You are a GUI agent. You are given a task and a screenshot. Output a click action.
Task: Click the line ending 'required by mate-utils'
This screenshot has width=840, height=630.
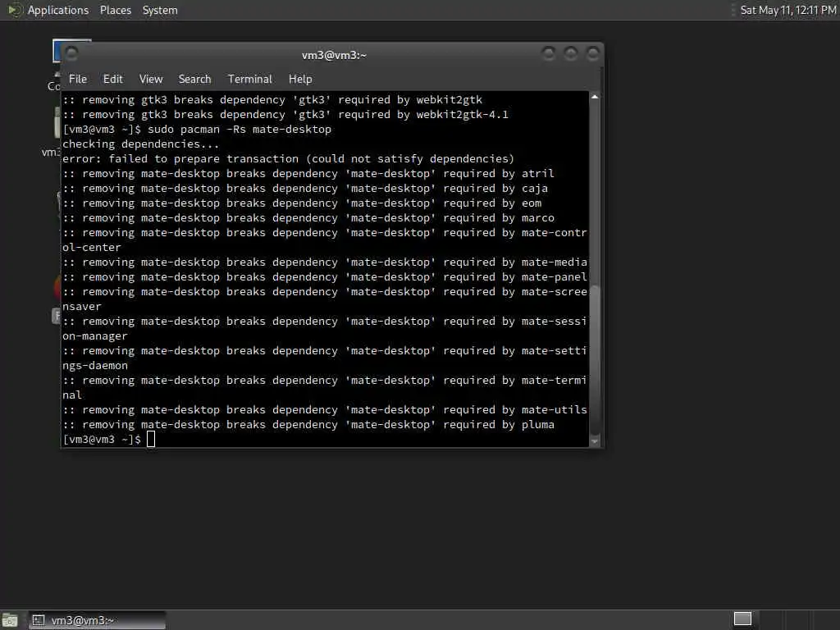pyautogui.click(x=325, y=410)
